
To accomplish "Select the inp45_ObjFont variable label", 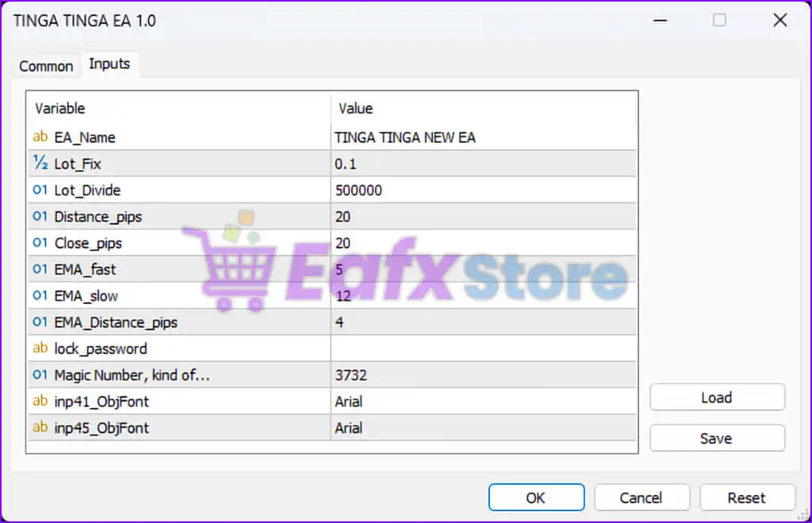I will (x=101, y=429).
